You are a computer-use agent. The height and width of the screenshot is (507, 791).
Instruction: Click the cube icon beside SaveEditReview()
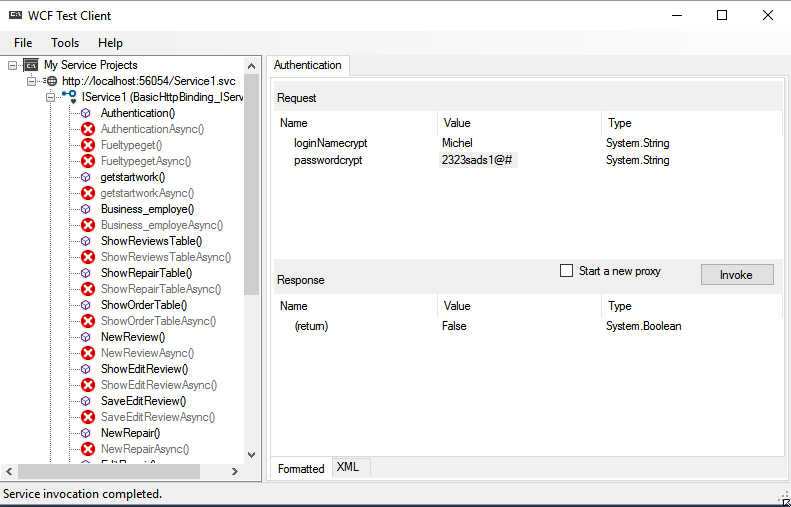pos(86,401)
